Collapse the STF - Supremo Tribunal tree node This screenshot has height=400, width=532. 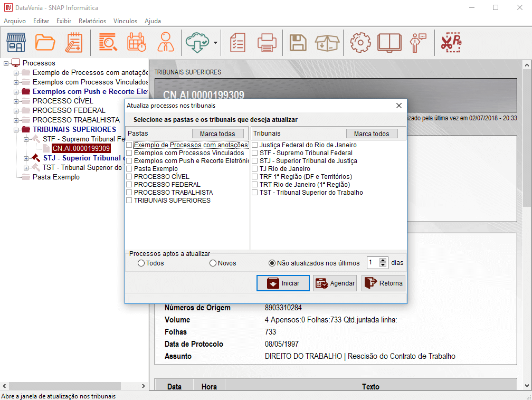tap(26, 139)
